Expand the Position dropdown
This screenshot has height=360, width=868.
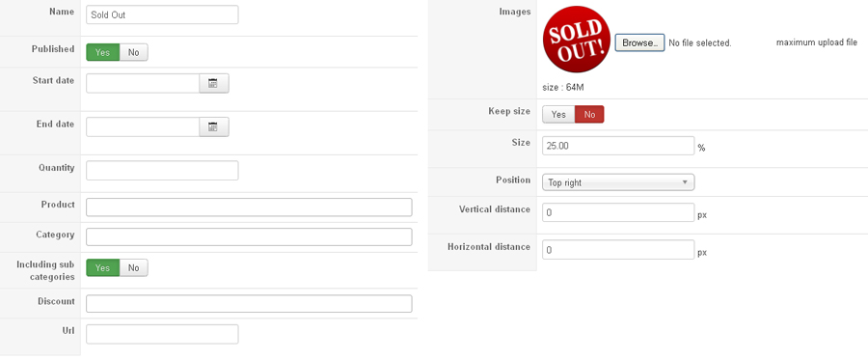point(618,182)
